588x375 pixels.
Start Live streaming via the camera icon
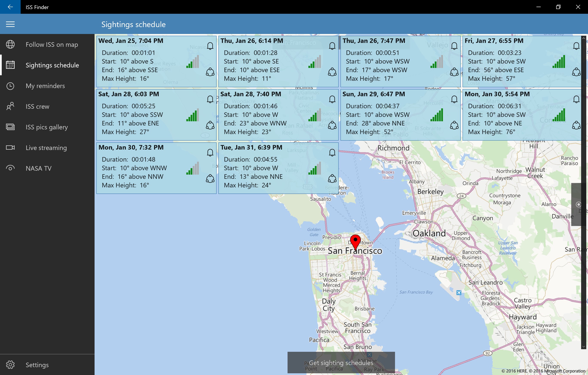coord(10,148)
